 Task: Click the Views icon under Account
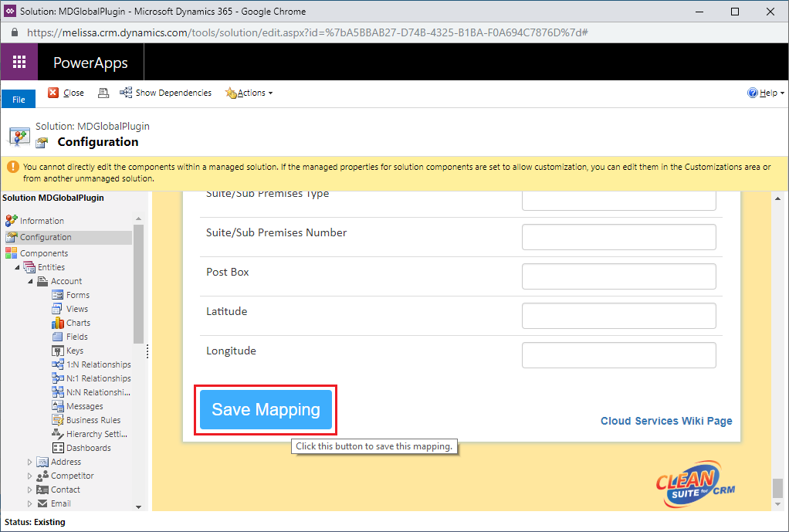point(57,309)
